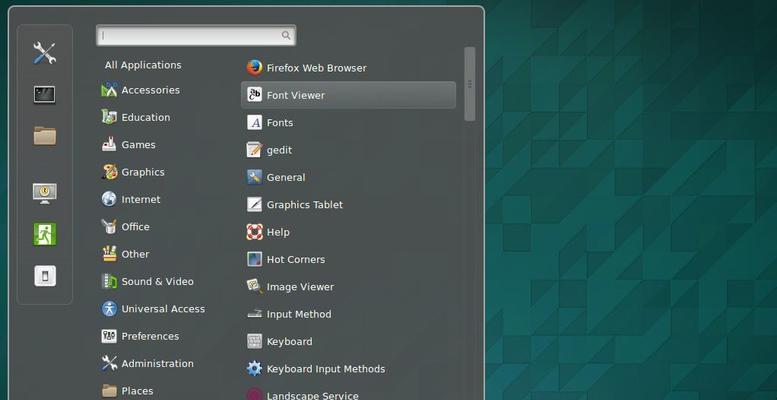Click the Internet category label
Viewport: 777px width, 400px height.
coord(141,199)
